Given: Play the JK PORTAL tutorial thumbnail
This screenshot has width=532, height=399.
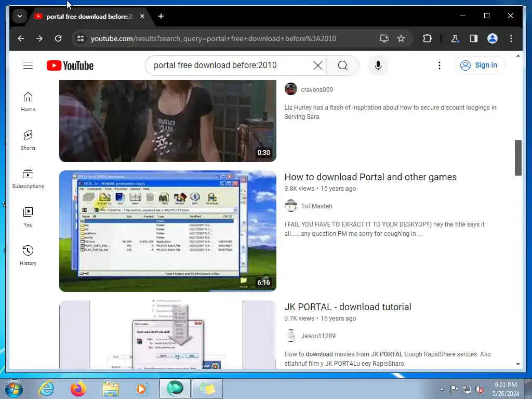Looking at the screenshot, I should (x=168, y=335).
